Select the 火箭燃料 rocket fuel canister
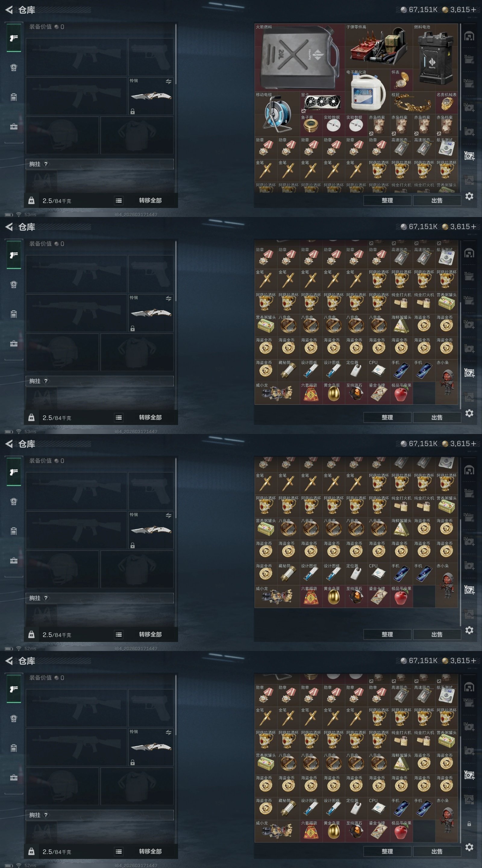 [299, 57]
